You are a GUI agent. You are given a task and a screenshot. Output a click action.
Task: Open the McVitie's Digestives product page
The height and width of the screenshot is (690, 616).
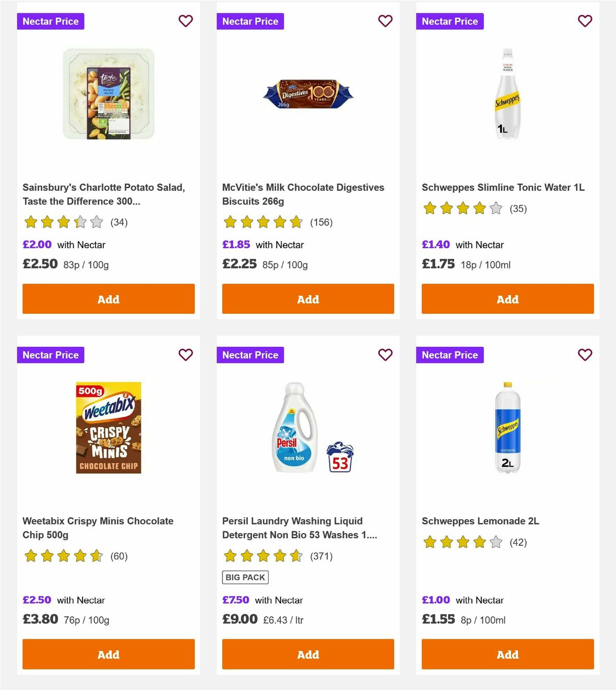click(302, 194)
